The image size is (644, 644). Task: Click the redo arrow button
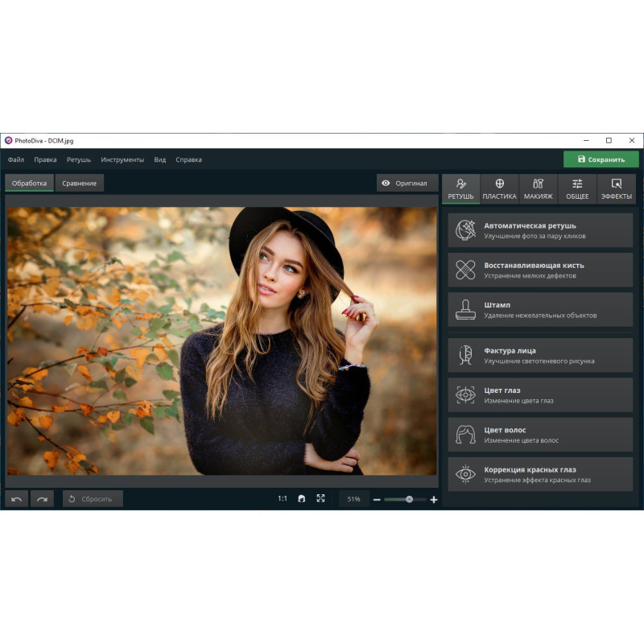tap(42, 499)
